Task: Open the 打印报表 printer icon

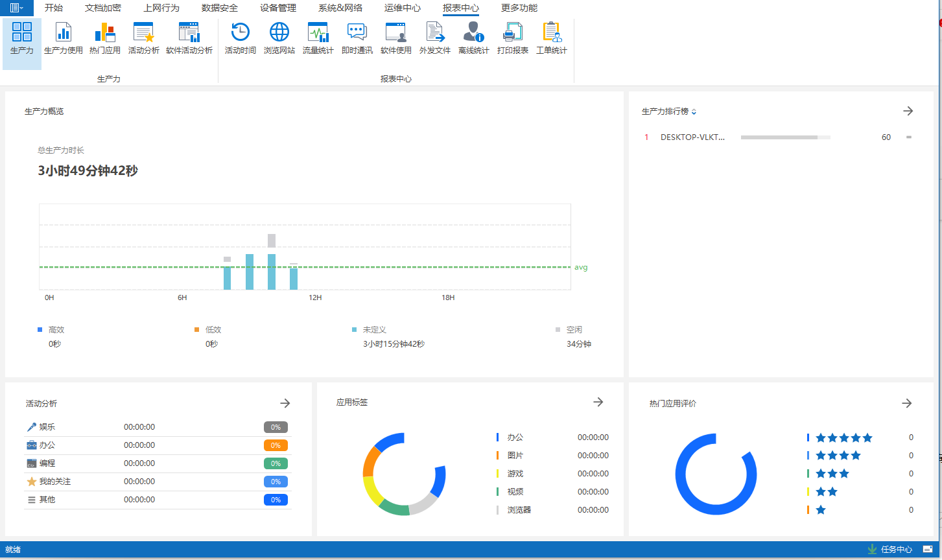Action: click(x=512, y=38)
